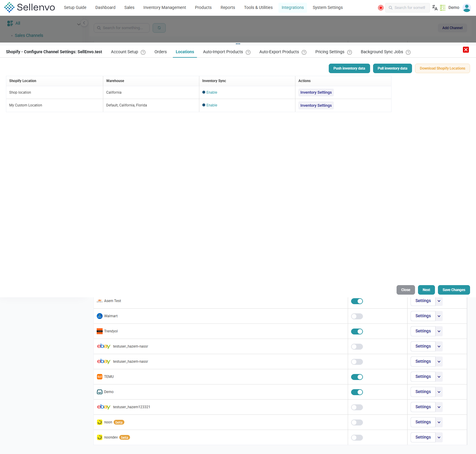476x454 pixels.
Task: Click the collapse sidebar arrow icon
Action: click(x=84, y=23)
